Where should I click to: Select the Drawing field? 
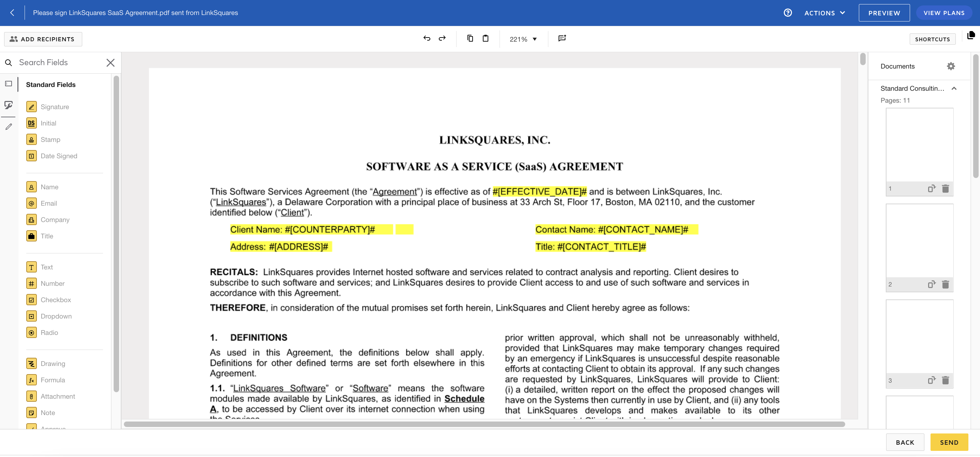click(x=46, y=364)
